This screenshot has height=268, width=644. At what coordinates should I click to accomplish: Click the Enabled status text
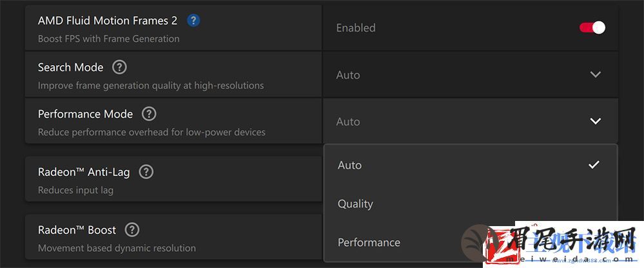click(356, 28)
